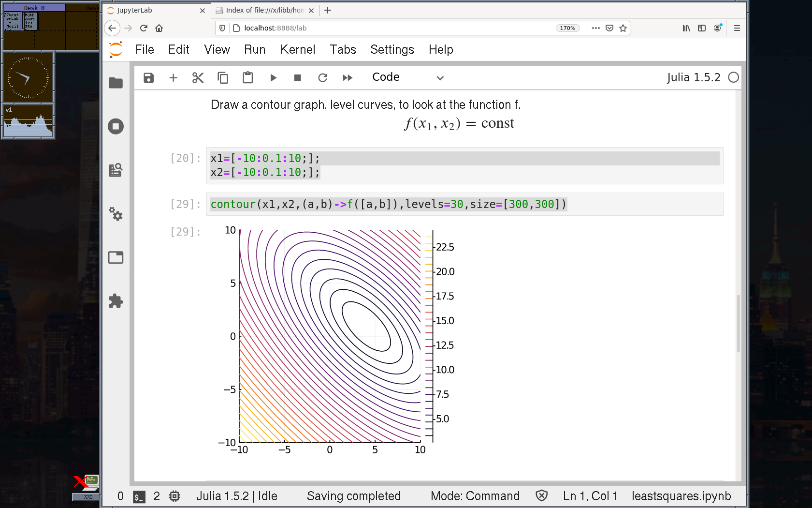Insert a new cell below with plus icon
The width and height of the screenshot is (812, 508).
tap(174, 78)
